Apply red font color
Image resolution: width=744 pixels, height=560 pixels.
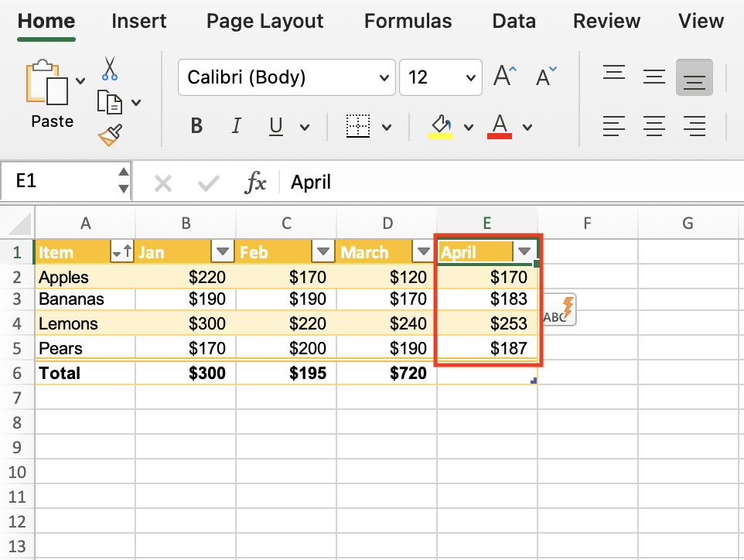click(x=500, y=126)
